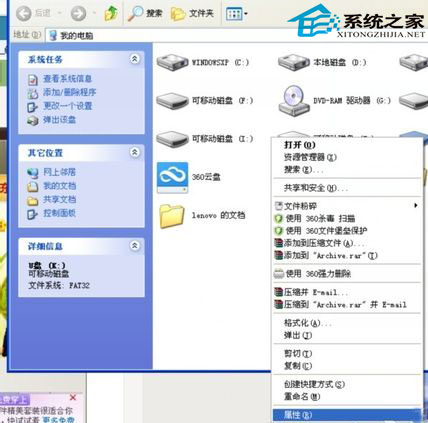Select the 可移动磁盘 (I:) drive icon
428x423 pixels.
pos(172,139)
